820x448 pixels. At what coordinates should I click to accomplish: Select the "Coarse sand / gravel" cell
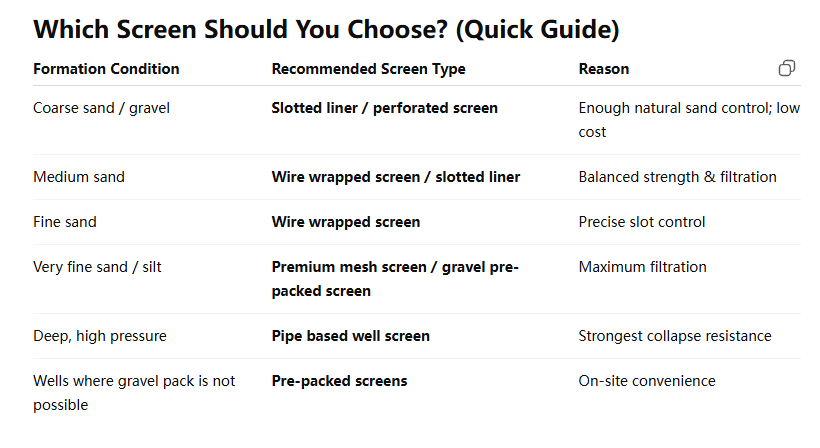tap(101, 107)
